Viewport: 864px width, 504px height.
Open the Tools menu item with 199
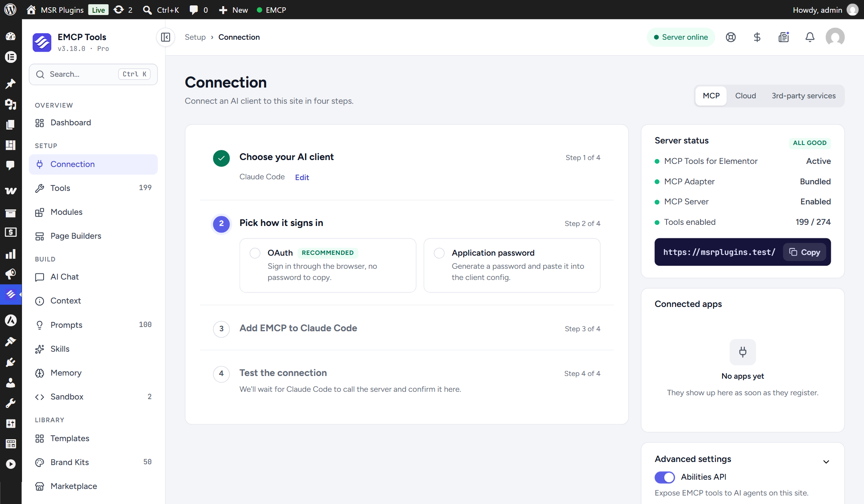(x=93, y=188)
